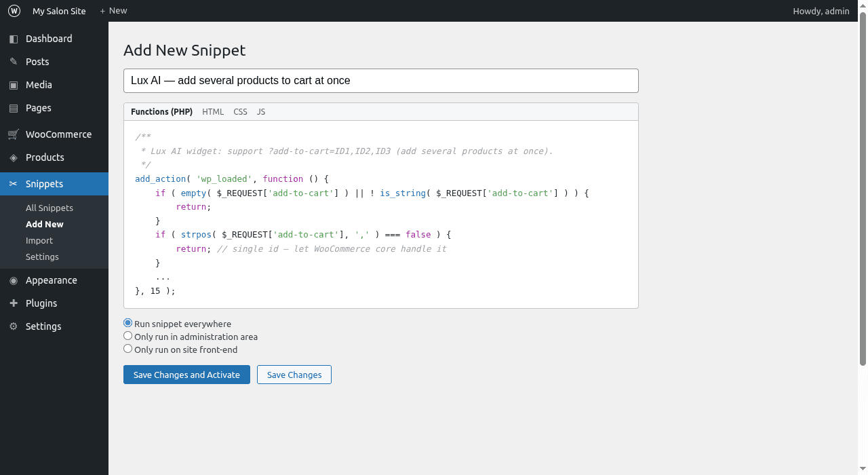Open Add New submenu link
Screen dimensions: 868x475
point(45,225)
